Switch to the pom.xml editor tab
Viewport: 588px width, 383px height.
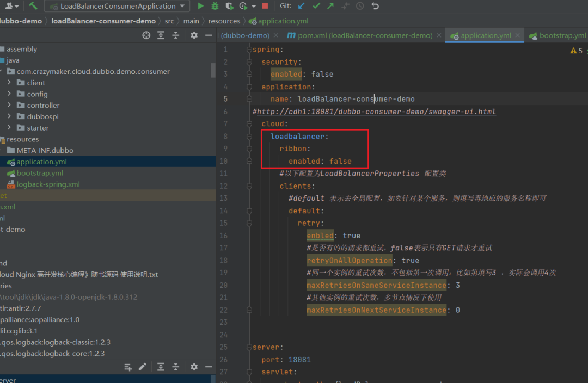(359, 35)
